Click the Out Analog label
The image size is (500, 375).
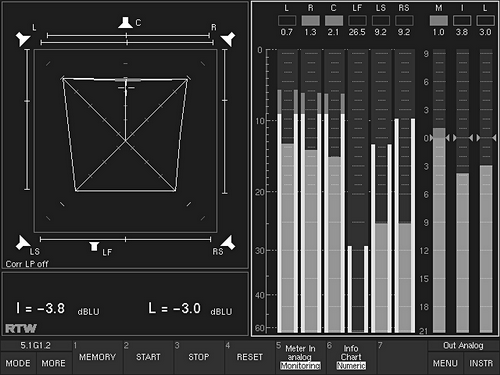coord(463,346)
